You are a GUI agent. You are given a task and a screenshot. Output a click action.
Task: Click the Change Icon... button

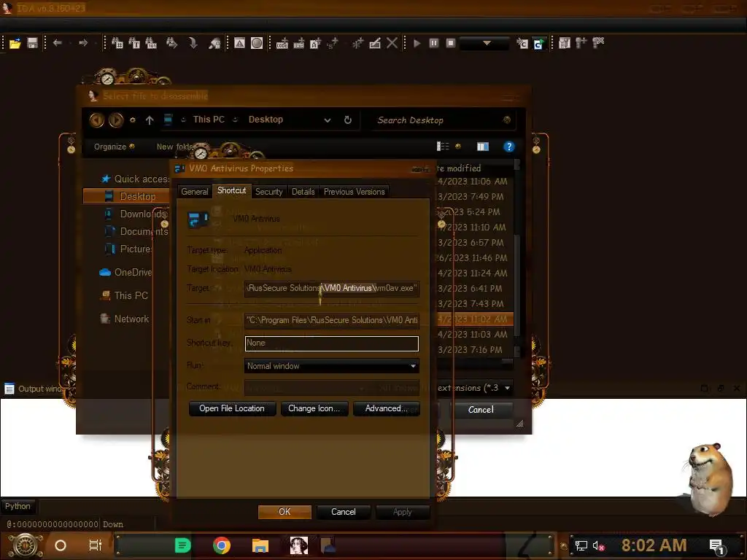314,408
